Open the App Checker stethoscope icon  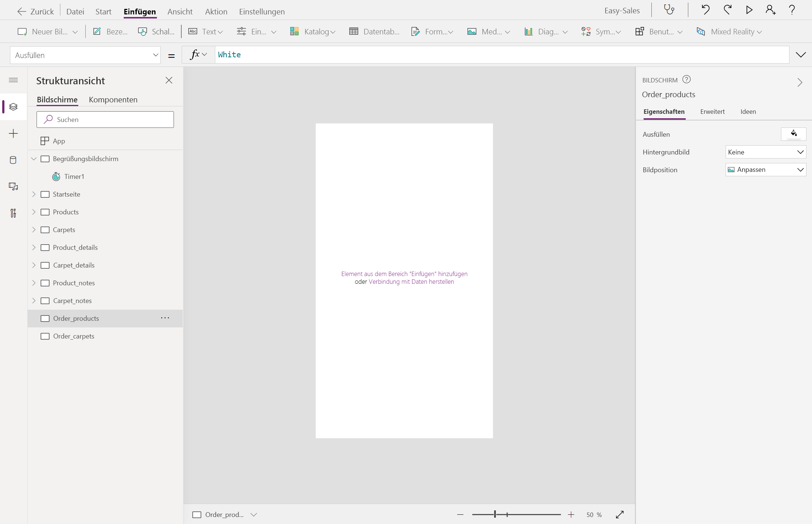click(669, 10)
